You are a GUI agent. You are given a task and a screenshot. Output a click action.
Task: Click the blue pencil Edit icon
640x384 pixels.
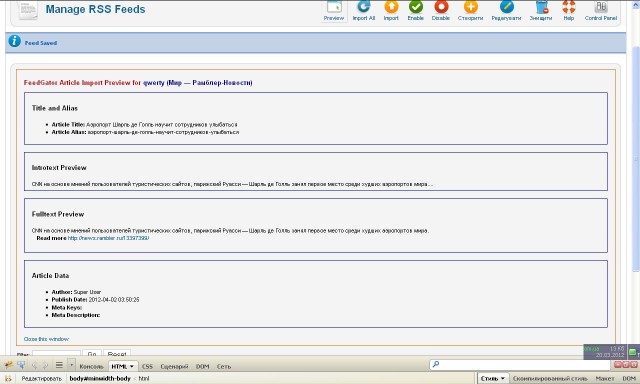[x=507, y=7]
